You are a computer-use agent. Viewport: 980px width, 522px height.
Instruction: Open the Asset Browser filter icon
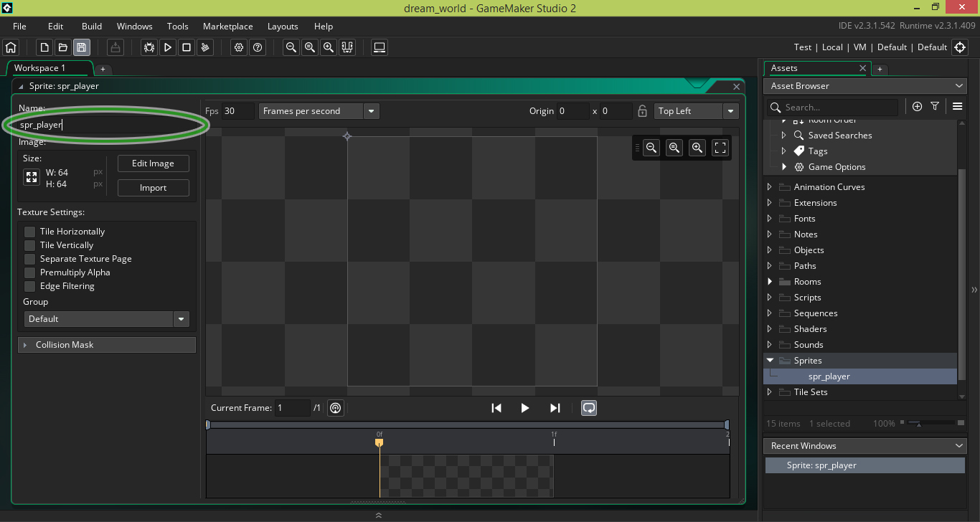click(x=935, y=106)
